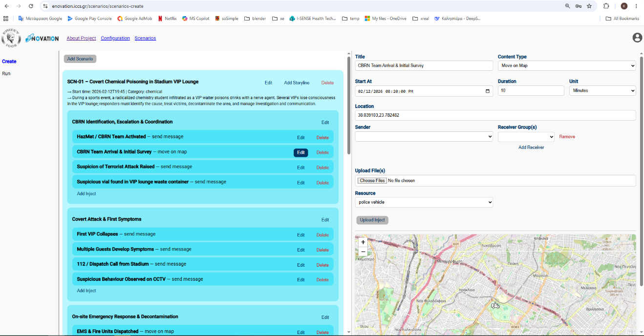Click the user account avatar icon

click(x=637, y=38)
